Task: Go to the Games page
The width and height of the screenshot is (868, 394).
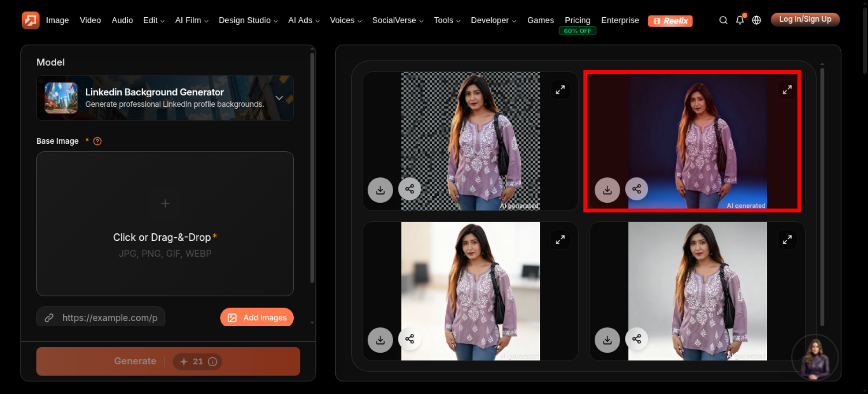Action: click(540, 20)
